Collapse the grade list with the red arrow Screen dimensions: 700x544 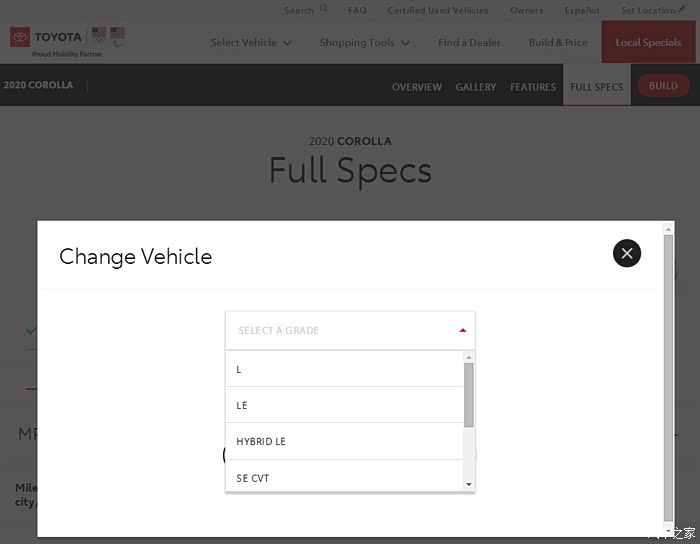point(463,330)
